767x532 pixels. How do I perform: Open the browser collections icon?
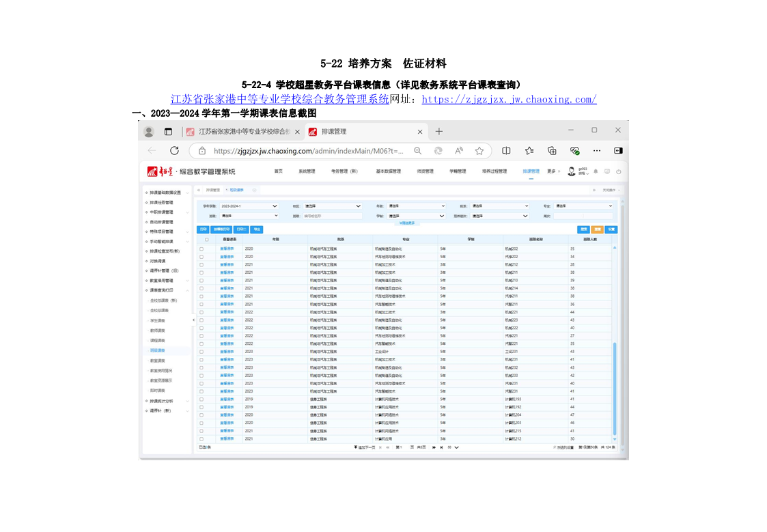[552, 151]
